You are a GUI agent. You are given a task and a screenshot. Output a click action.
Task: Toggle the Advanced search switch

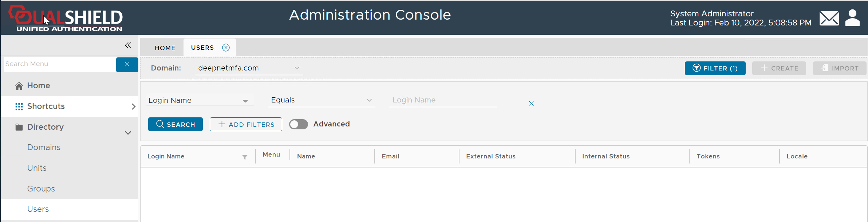pos(298,124)
